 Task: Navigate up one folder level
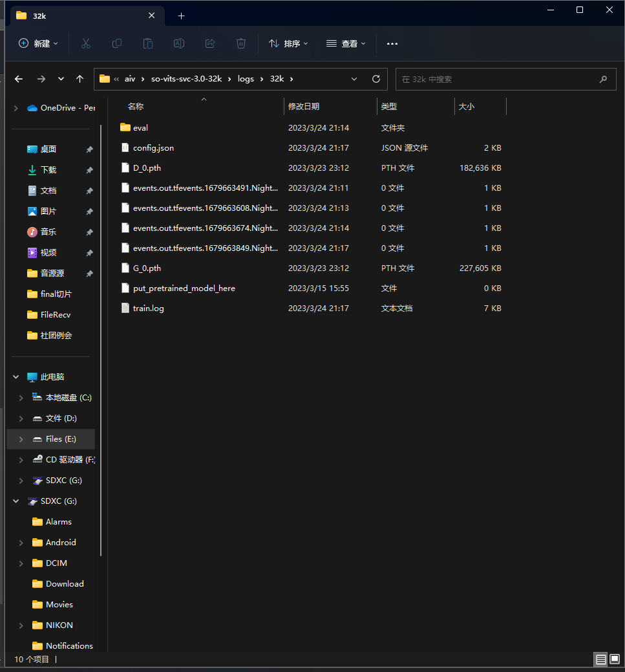(79, 78)
